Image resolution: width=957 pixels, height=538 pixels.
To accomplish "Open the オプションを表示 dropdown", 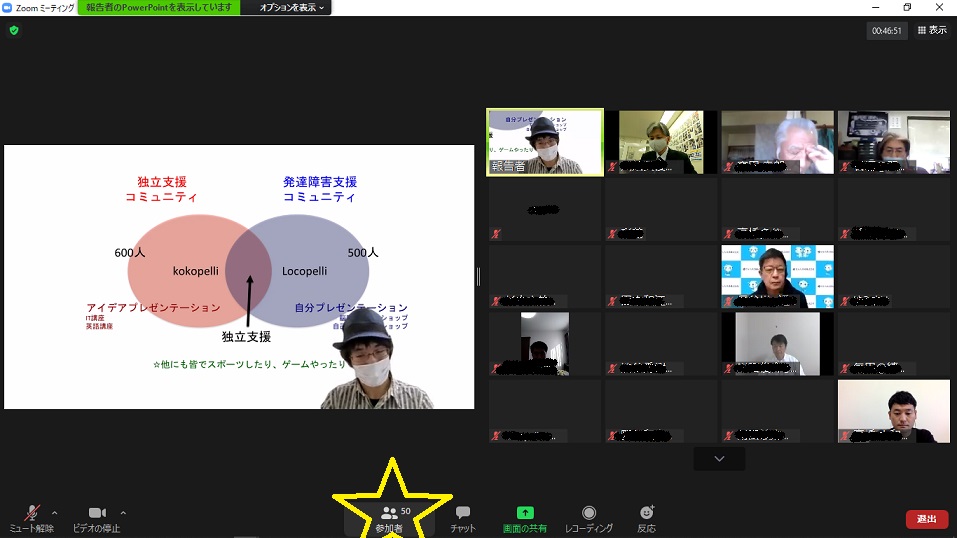I will click(291, 7).
